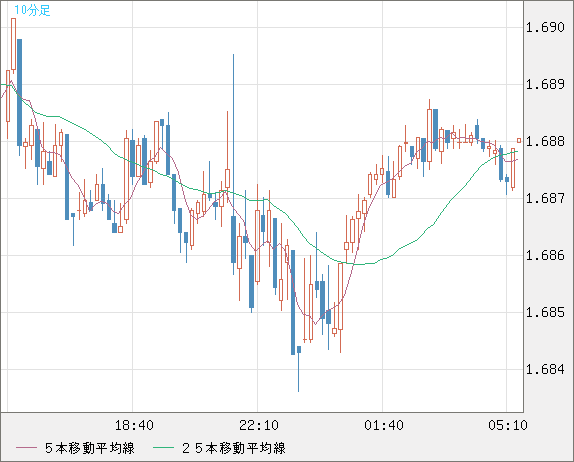Click the 1.684 price axis label

click(545, 369)
